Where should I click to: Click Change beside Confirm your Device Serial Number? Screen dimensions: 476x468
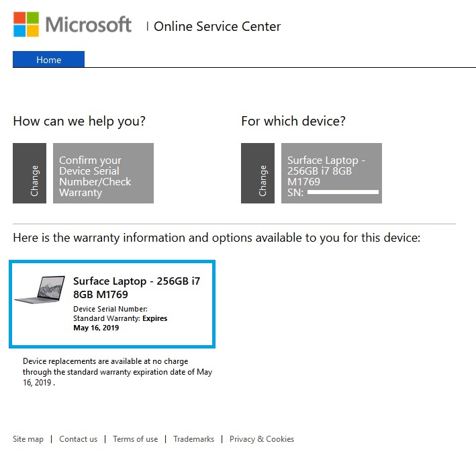click(30, 173)
